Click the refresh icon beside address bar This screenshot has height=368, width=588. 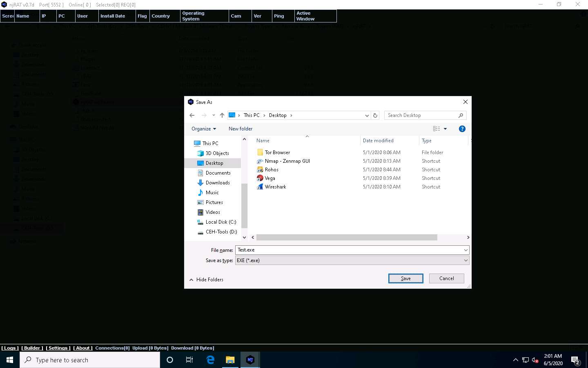375,115
